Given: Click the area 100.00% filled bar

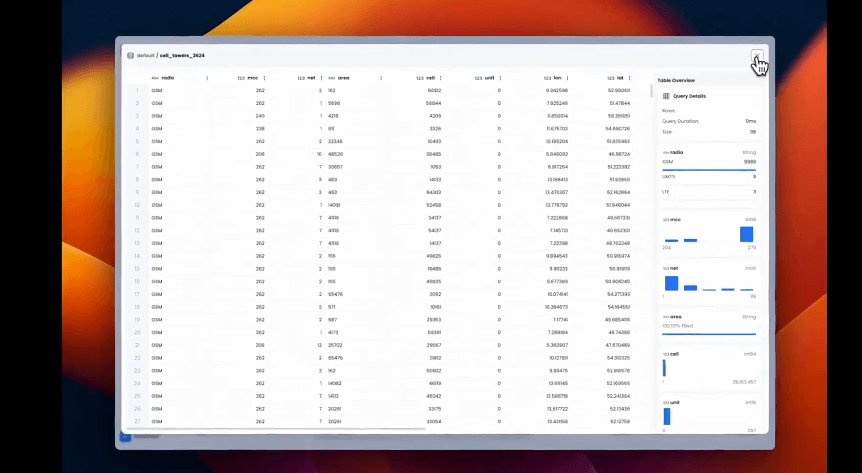Looking at the screenshot, I should pos(709,333).
